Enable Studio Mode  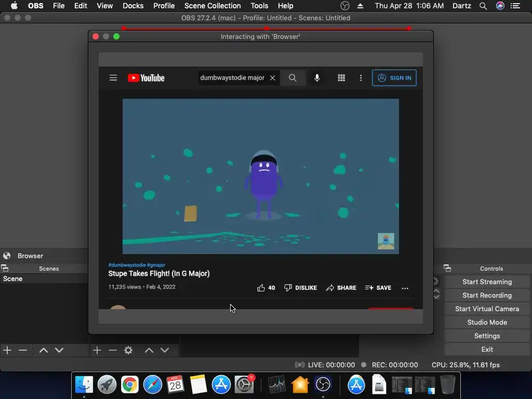click(487, 323)
